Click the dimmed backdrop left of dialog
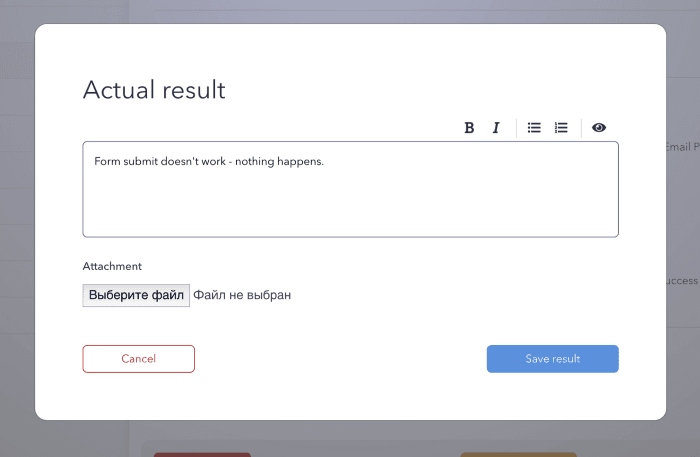 pyautogui.click(x=17, y=223)
